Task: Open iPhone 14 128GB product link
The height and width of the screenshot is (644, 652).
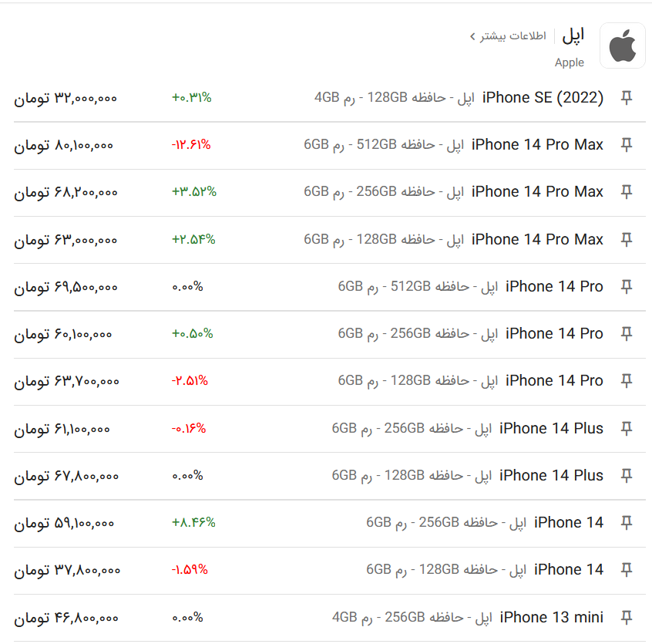Action: (568, 570)
